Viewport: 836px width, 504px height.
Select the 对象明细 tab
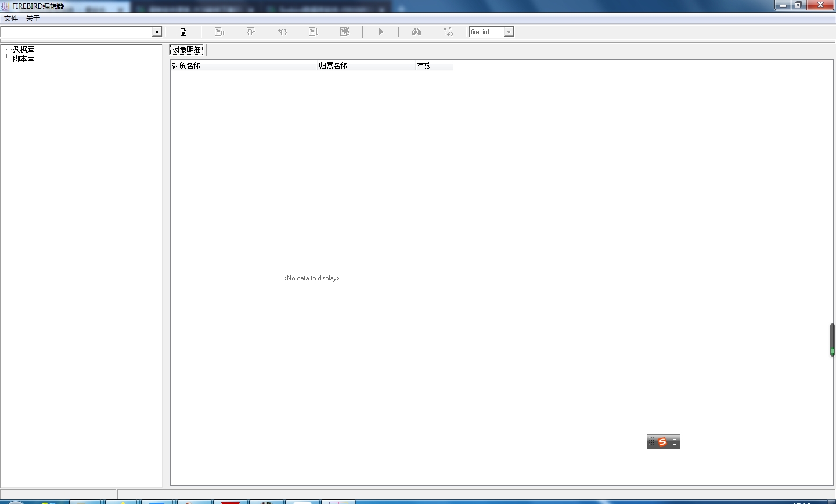point(187,50)
